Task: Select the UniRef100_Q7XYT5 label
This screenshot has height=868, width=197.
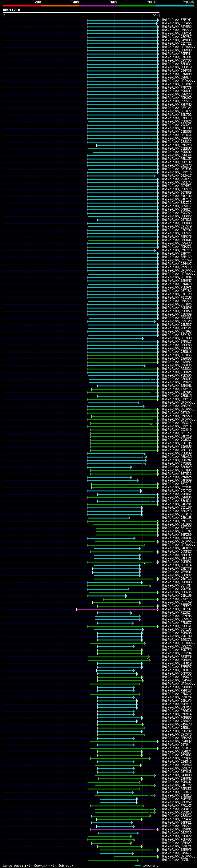Action: (x=176, y=172)
